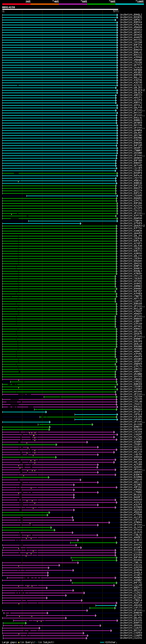Click the UniRef100_C1ZZX1 label
The height and width of the screenshot is (644, 146).
[x=131, y=638]
